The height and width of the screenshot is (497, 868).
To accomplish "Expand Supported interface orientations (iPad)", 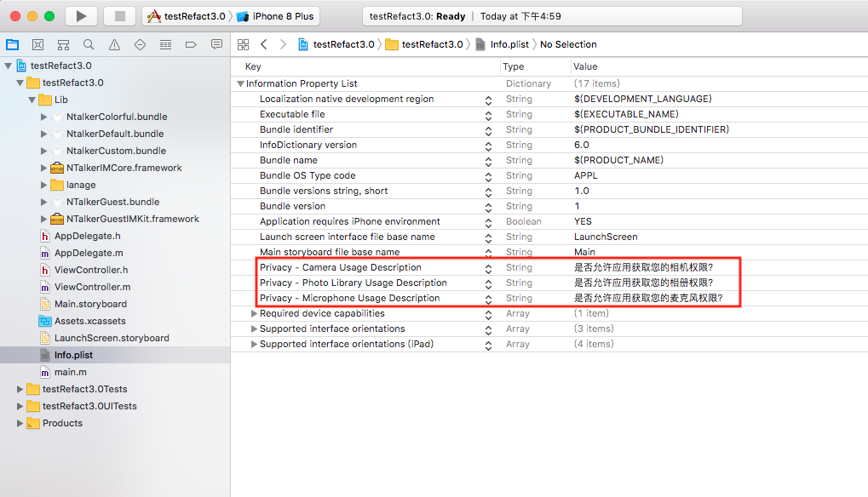I will click(254, 345).
